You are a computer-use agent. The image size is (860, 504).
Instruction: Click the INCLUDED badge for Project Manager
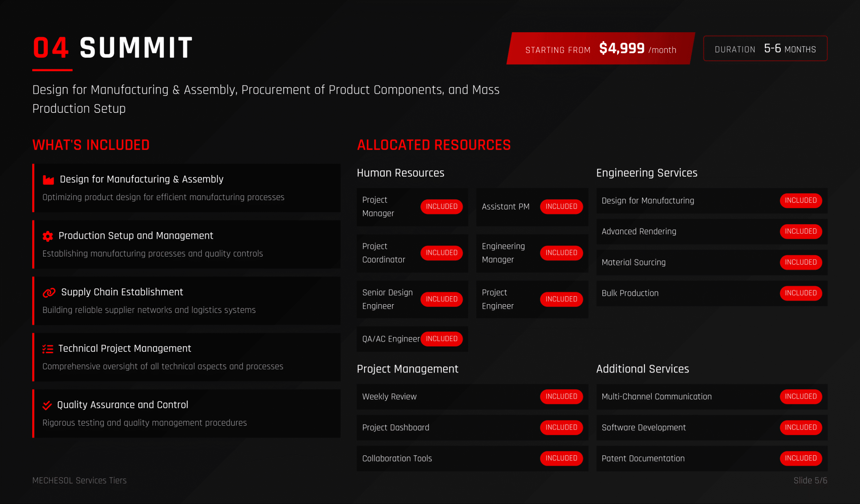click(441, 207)
